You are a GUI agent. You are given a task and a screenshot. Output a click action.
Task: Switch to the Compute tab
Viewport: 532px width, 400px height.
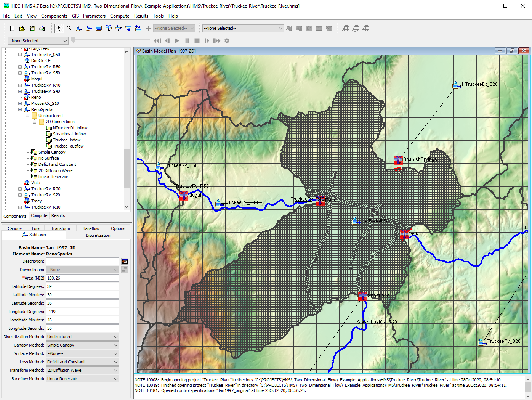(x=39, y=215)
